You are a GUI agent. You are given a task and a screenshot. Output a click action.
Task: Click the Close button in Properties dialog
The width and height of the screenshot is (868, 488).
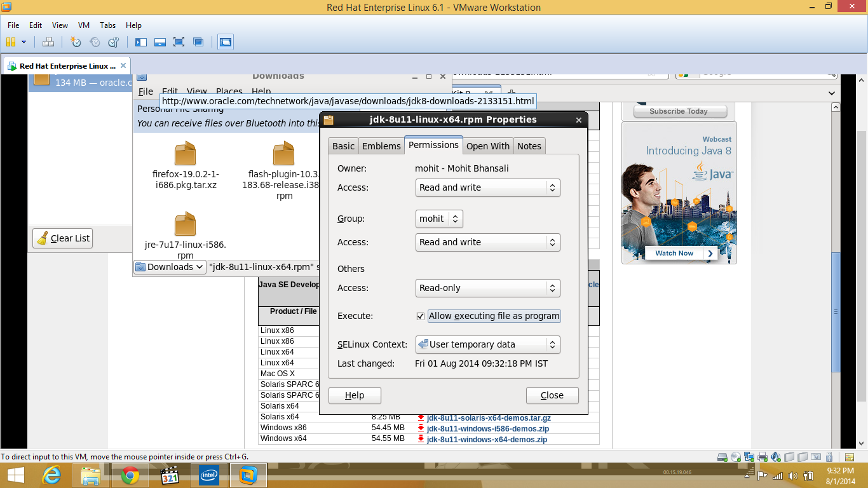pyautogui.click(x=552, y=395)
